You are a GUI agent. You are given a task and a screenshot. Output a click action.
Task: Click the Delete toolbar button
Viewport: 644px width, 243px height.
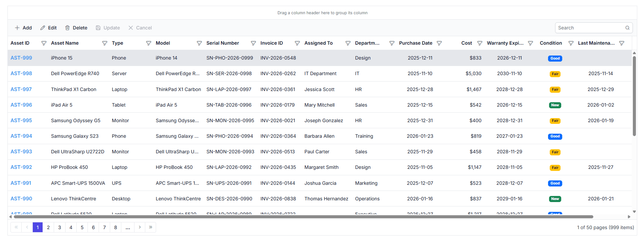(76, 28)
